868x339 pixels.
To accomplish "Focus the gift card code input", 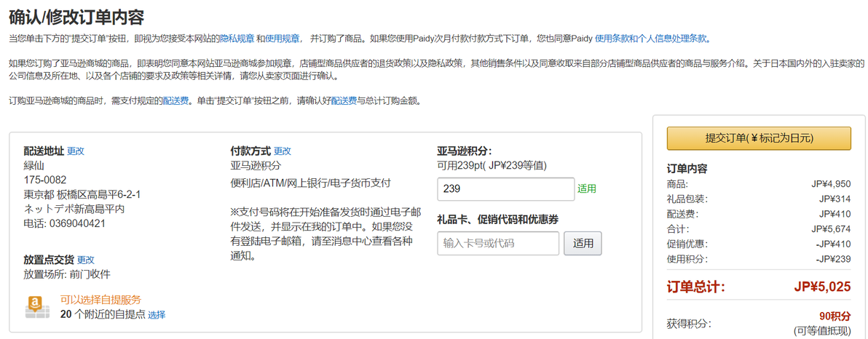I will pos(498,243).
